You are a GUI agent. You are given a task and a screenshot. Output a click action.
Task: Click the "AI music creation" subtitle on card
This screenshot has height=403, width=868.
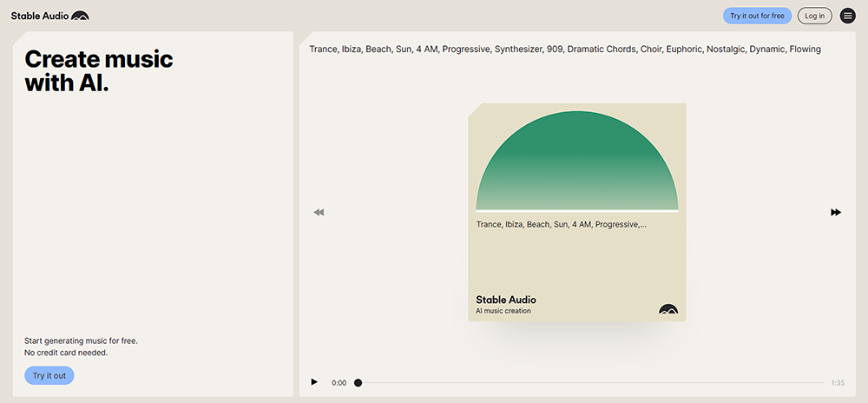coord(503,311)
